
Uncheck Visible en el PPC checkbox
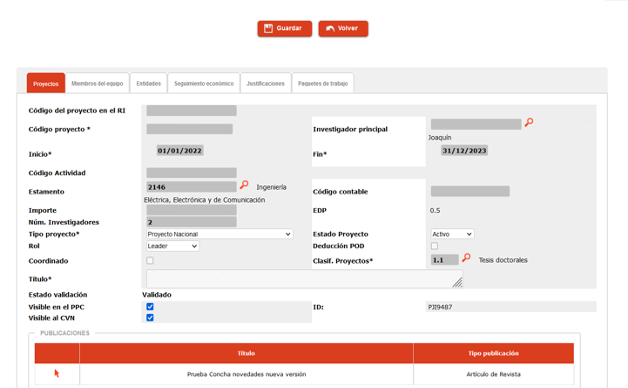tap(150, 307)
